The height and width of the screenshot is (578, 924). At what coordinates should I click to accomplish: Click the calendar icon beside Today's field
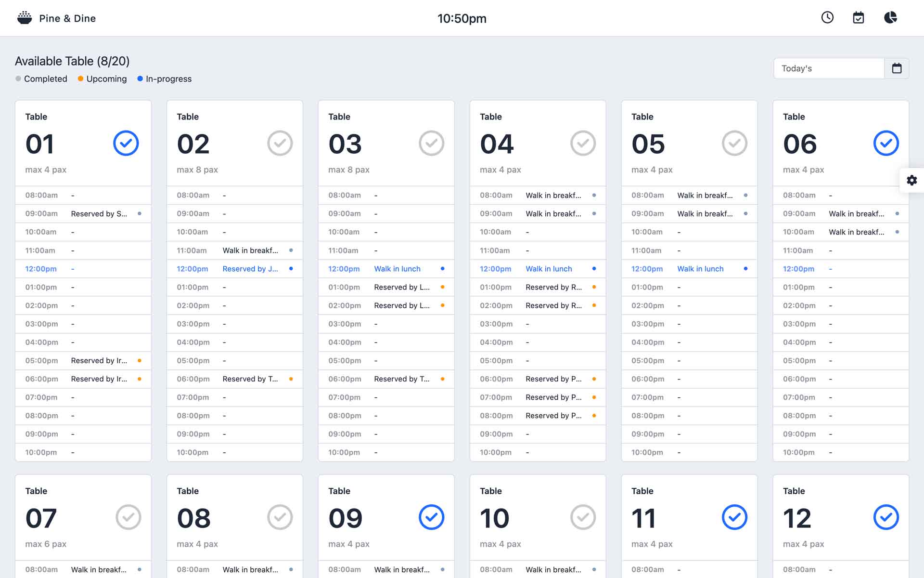[x=897, y=68]
